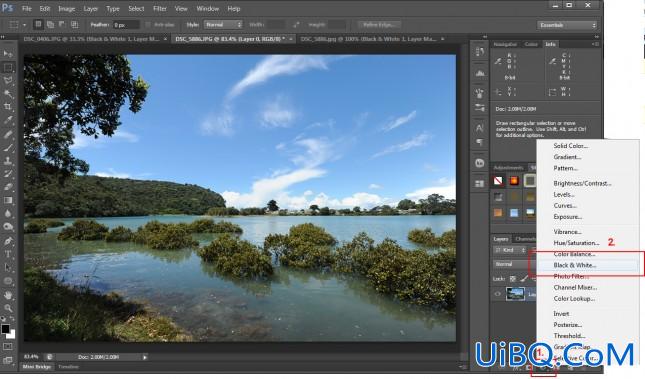Select the Crop tool
The width and height of the screenshot is (645, 379).
coord(8,107)
